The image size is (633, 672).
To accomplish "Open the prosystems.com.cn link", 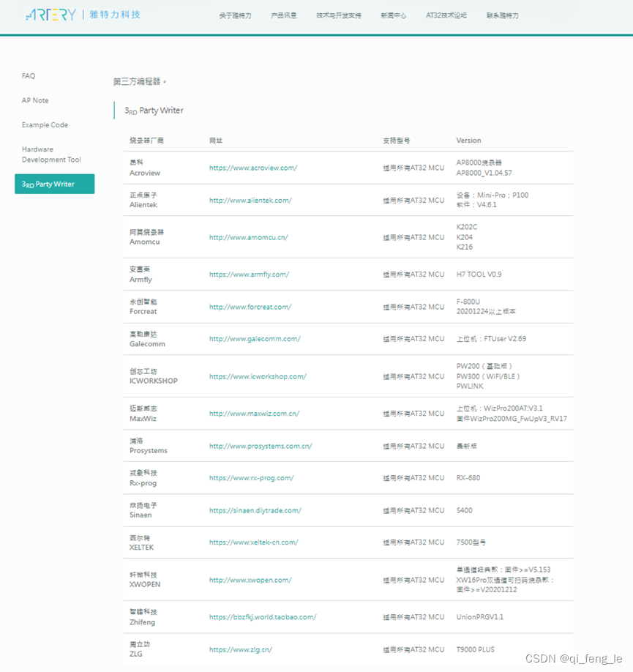I will [261, 446].
